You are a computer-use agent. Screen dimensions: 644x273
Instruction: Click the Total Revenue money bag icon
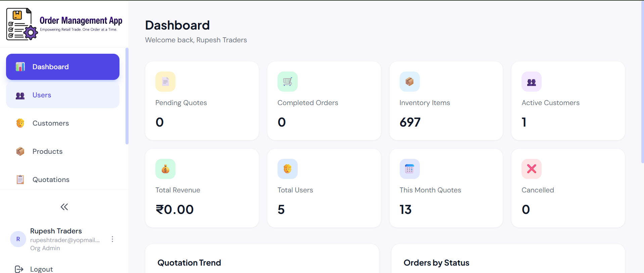click(165, 169)
